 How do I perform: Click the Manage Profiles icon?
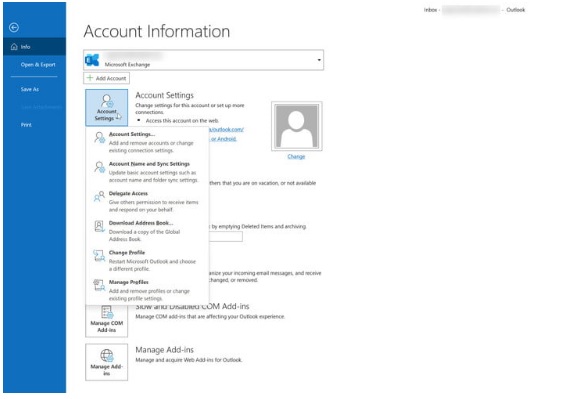[x=99, y=285]
